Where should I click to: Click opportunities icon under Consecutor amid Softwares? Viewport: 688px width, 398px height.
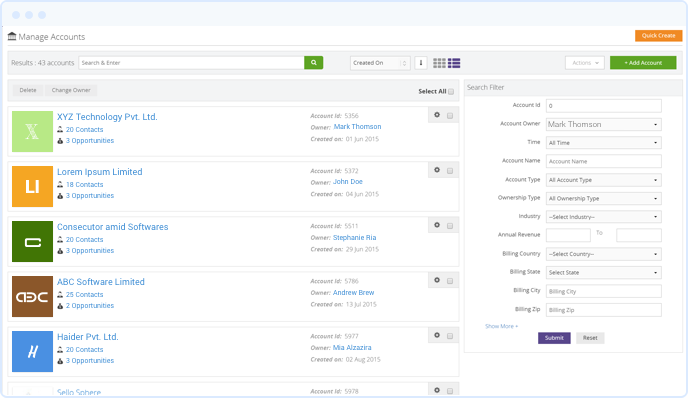(x=60, y=251)
